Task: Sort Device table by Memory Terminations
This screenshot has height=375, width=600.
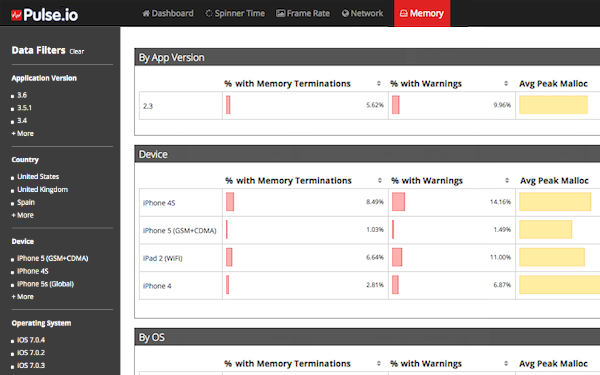Action: (379, 180)
